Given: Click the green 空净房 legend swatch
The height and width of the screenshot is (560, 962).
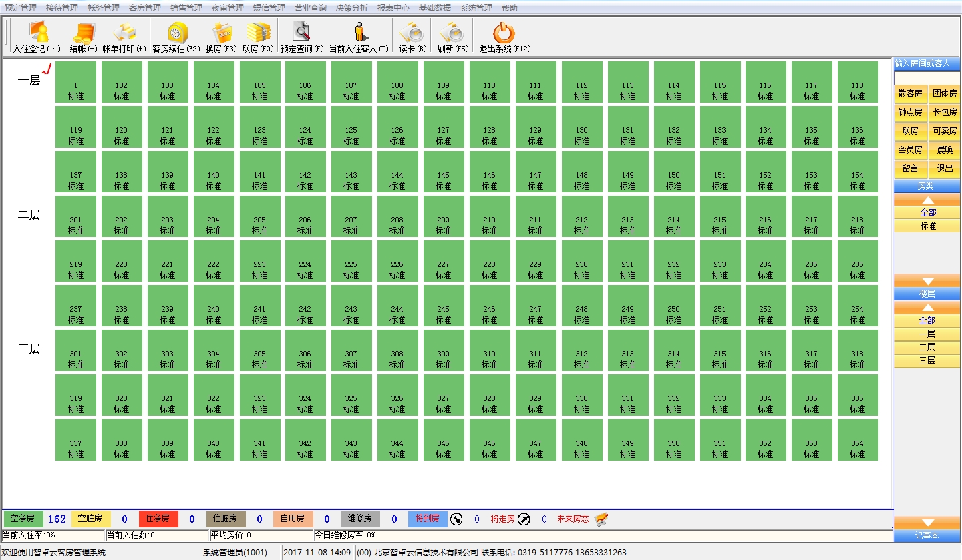Looking at the screenshot, I should 23,519.
